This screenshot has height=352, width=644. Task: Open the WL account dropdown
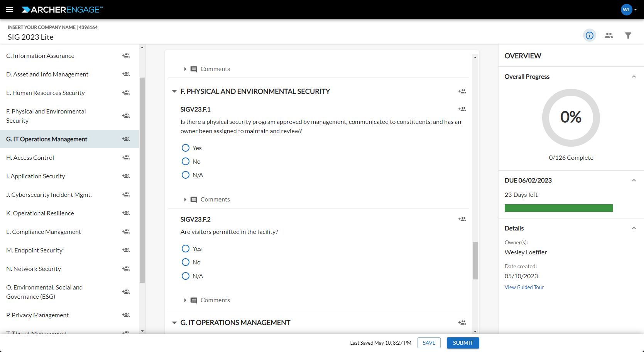pyautogui.click(x=629, y=9)
